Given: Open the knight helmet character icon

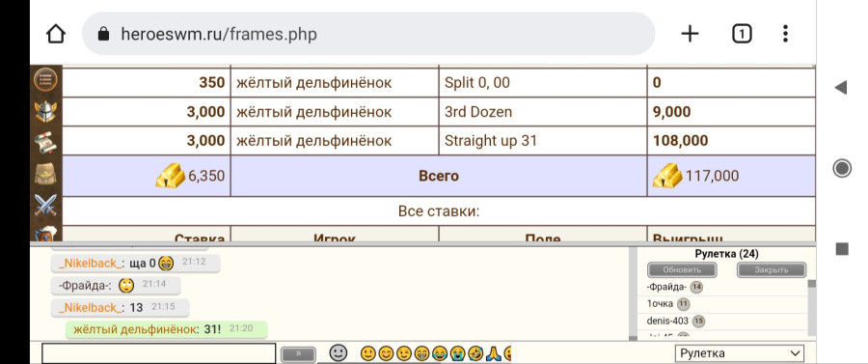Looking at the screenshot, I should [45, 111].
